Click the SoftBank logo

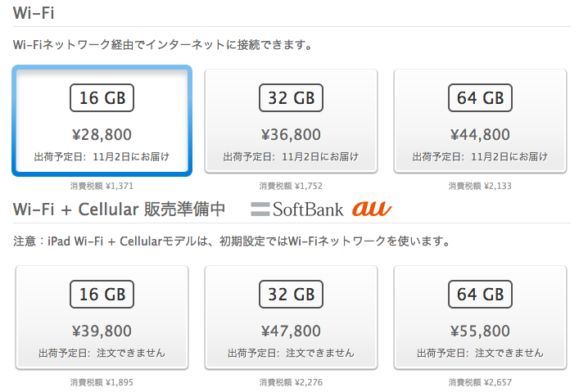coord(297,210)
